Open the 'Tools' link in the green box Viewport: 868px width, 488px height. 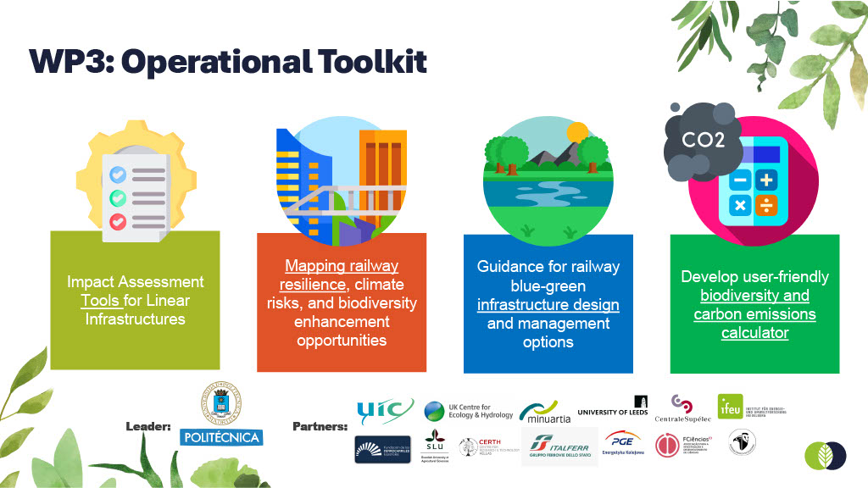point(100,301)
